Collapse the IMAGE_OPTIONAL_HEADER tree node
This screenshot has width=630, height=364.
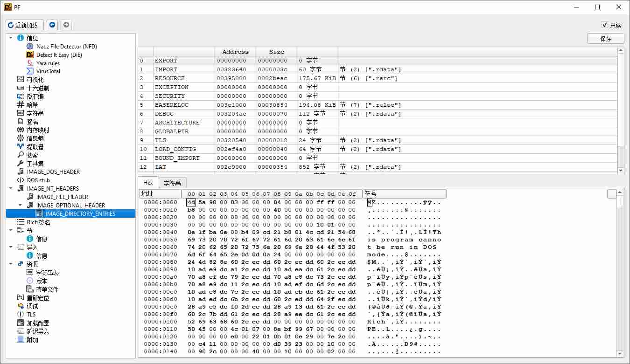coord(20,206)
